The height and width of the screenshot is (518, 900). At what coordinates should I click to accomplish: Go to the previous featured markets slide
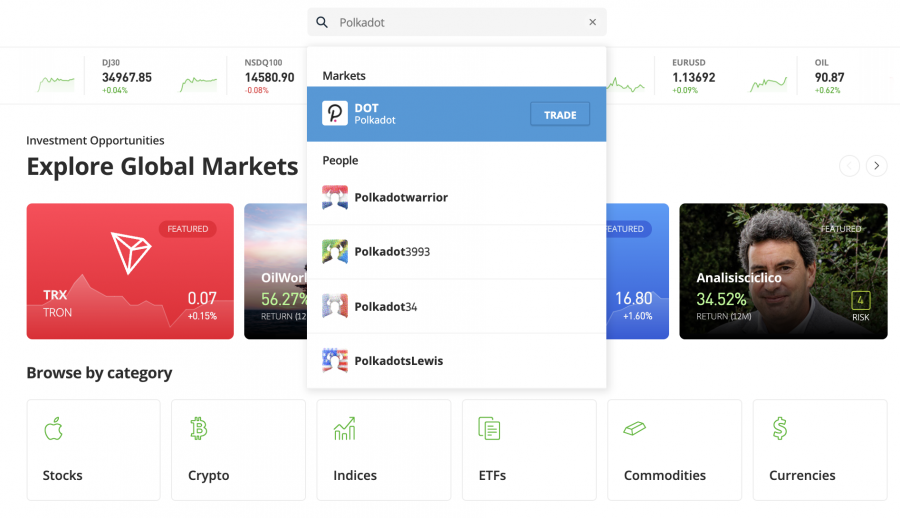pyautogui.click(x=849, y=166)
